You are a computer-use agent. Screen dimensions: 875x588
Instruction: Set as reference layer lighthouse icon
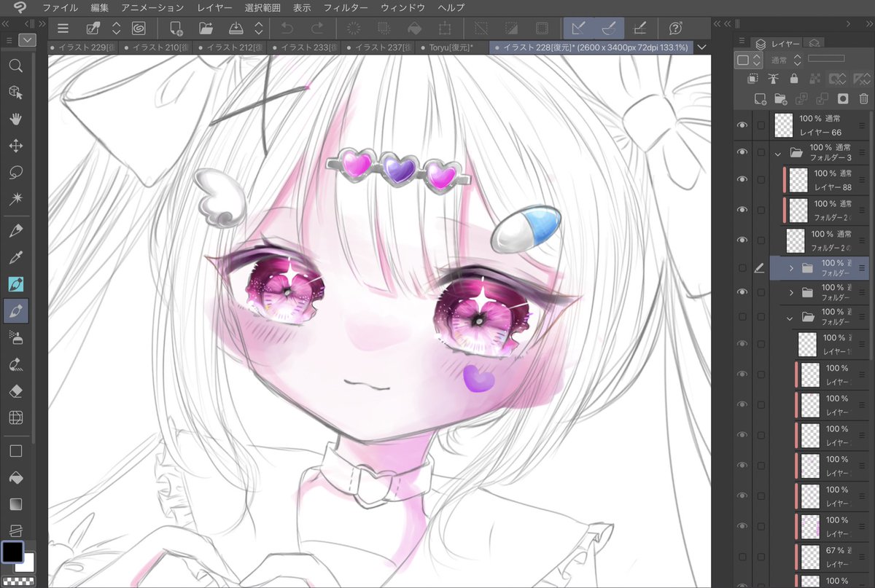pos(774,79)
